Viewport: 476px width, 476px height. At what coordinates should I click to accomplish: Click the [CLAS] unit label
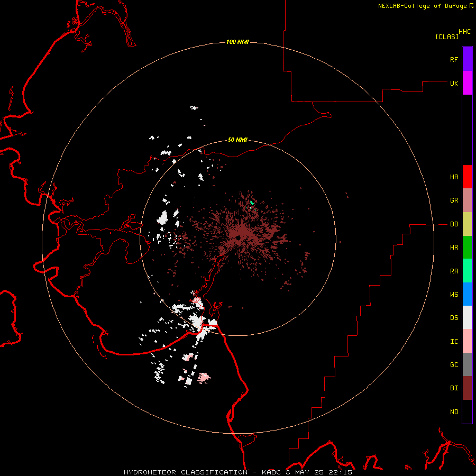click(447, 36)
